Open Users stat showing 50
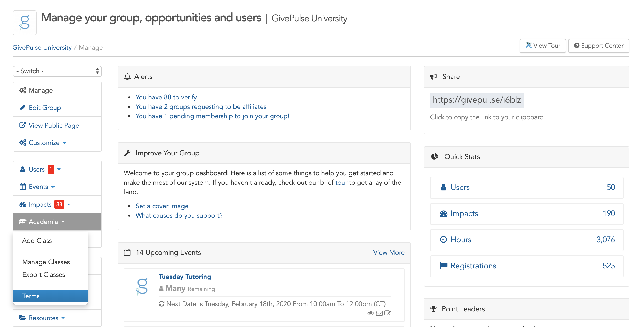 coord(527,188)
